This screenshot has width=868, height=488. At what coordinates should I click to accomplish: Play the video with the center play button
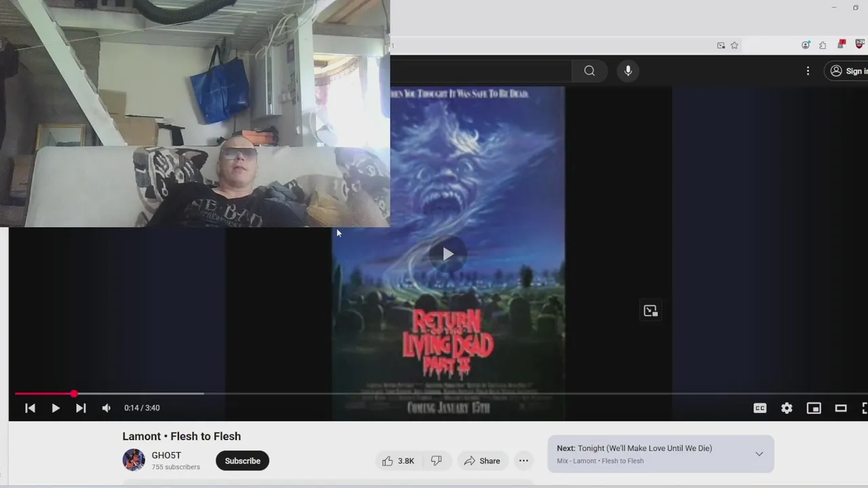[x=448, y=254]
